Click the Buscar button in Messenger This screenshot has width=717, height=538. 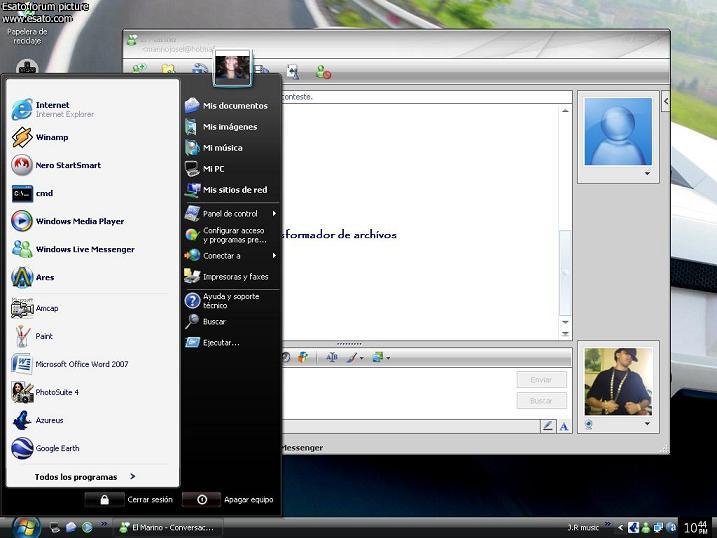pyautogui.click(x=541, y=401)
